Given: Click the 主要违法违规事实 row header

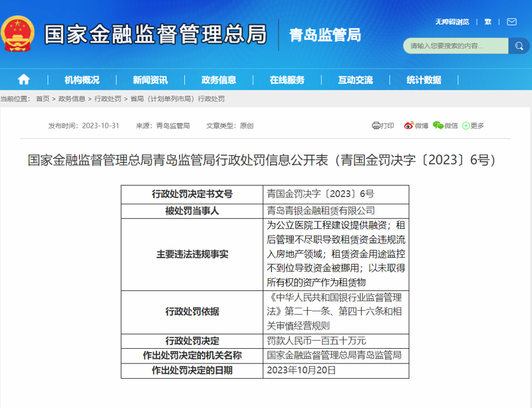Looking at the screenshot, I should pos(192,254).
